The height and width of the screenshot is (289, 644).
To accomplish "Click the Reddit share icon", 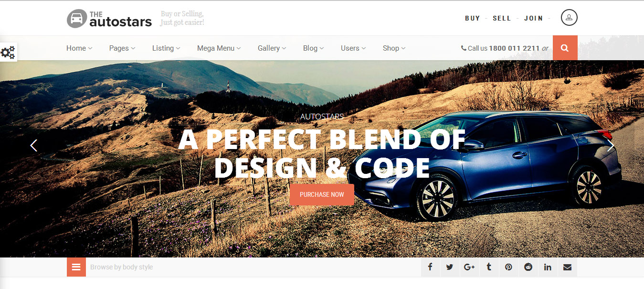I will (528, 267).
